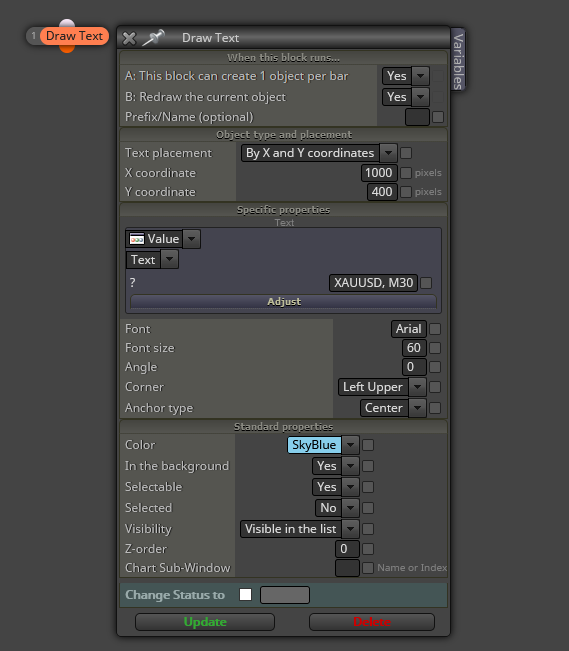Click the input connector above Draw Text block
569x651 pixels.
tap(67, 24)
